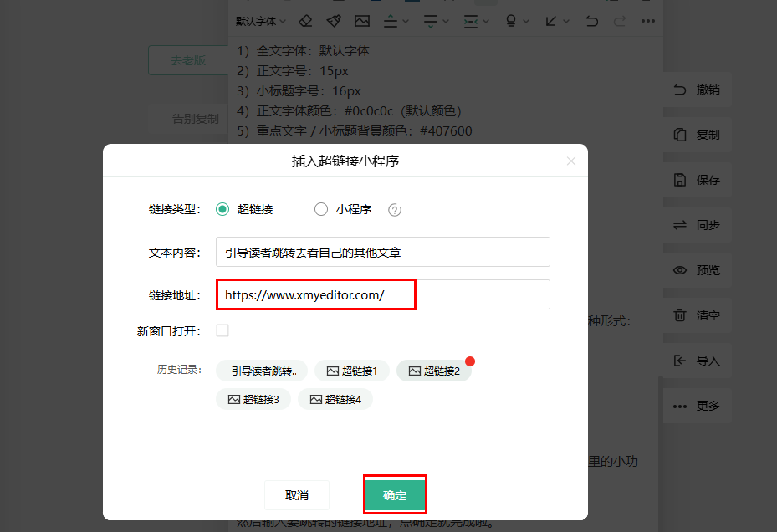Click the eraser clear-format icon
The width and height of the screenshot is (777, 532).
[305, 21]
